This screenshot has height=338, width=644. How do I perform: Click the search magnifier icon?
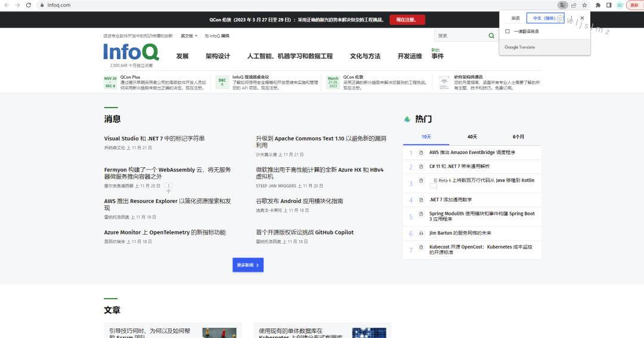pyautogui.click(x=491, y=36)
